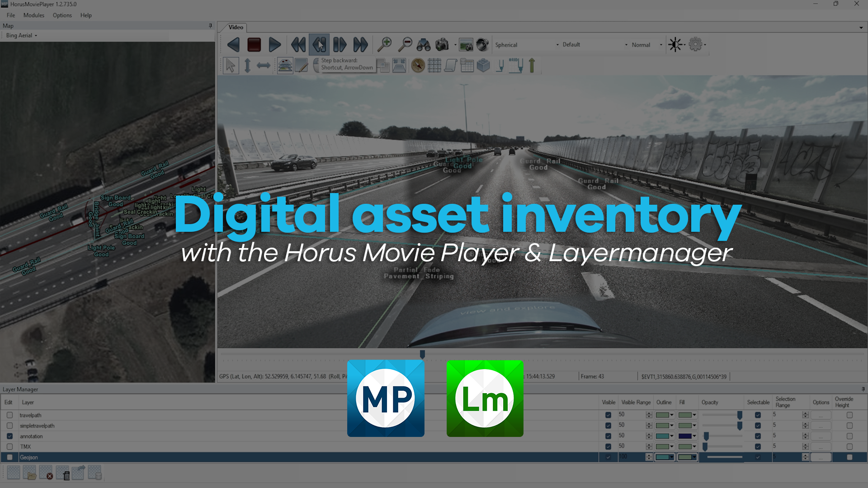The image size is (868, 488).
Task: Enable the grid overlay tool
Action: coord(435,65)
